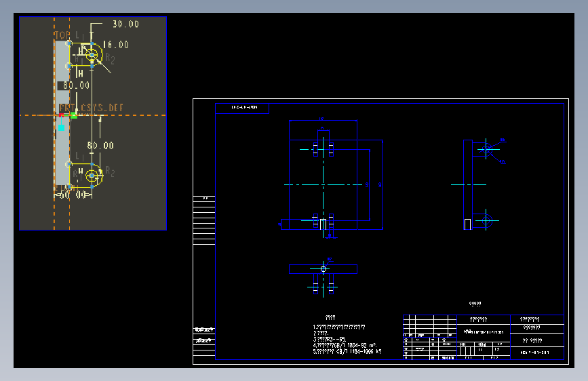Select the bottom view circle hole in drawing

click(324, 269)
